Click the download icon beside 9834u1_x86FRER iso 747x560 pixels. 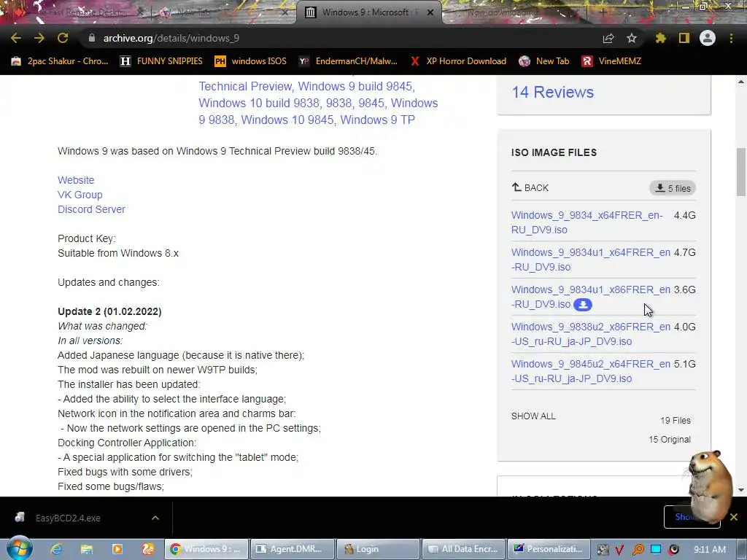point(583,305)
